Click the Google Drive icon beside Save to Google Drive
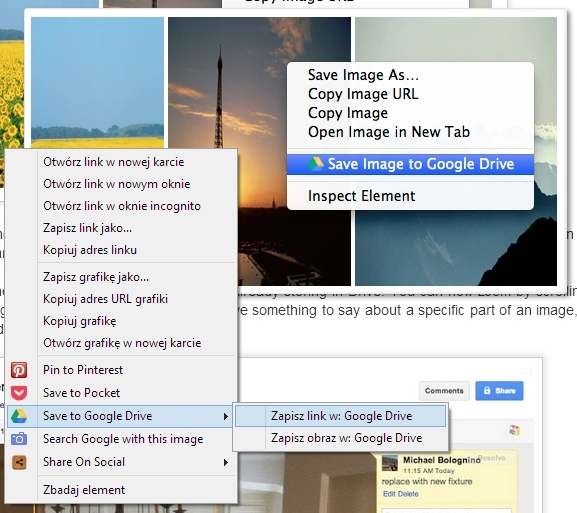Screen dimensions: 577x513 19,416
